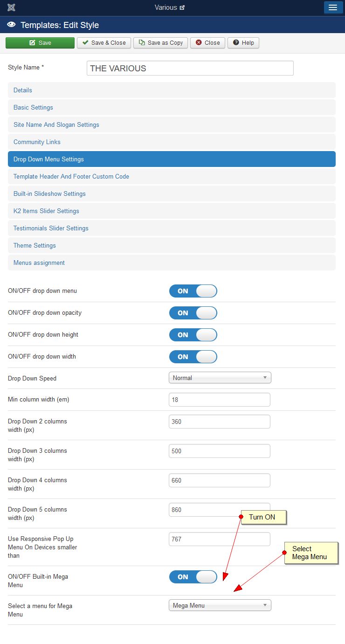Screen dimensions: 345x644
Task: Open the Drop Down Speed dropdown
Action: (x=220, y=378)
